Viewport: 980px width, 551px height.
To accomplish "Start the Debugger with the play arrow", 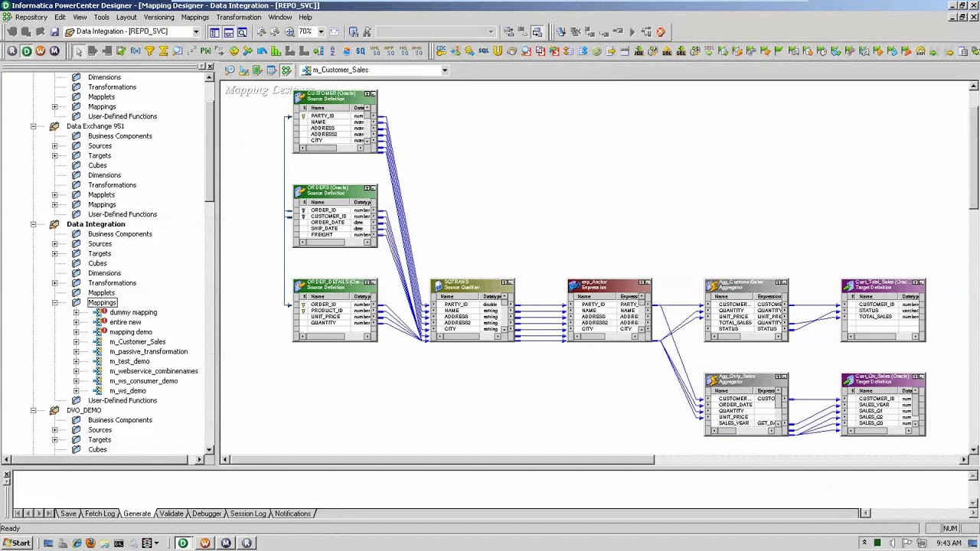I will click(x=633, y=31).
